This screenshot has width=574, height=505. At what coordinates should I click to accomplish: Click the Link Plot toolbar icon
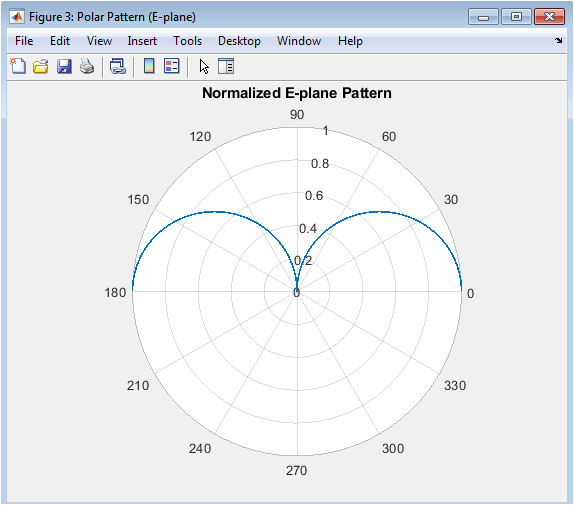(x=118, y=67)
